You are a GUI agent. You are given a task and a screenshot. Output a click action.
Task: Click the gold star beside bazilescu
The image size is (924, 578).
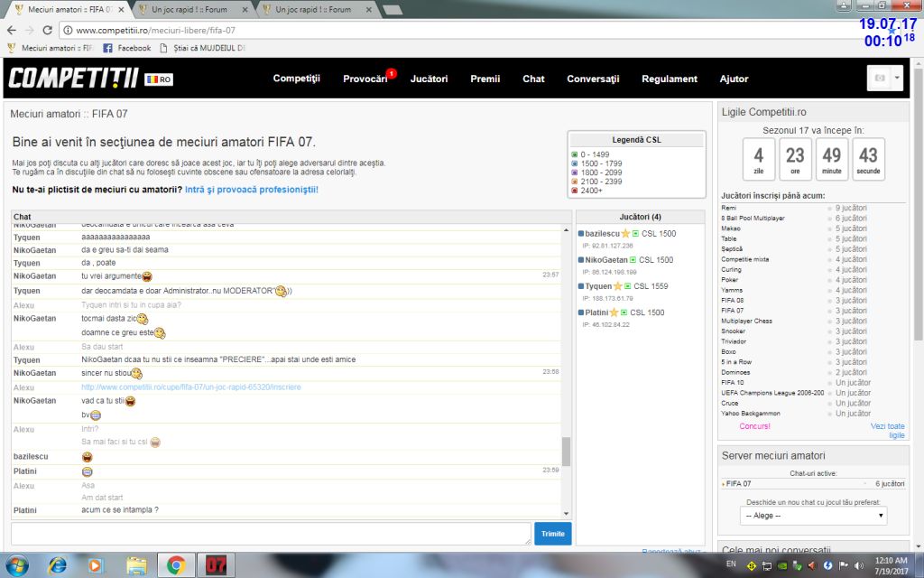625,234
